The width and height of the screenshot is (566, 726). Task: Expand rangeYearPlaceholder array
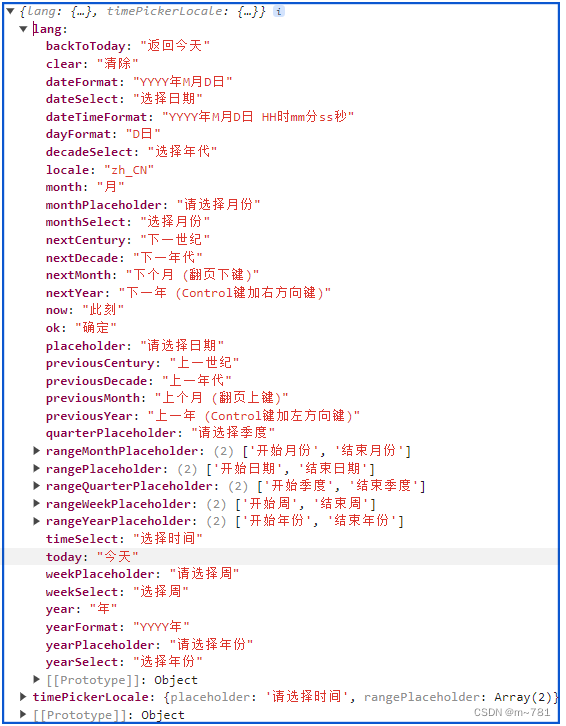37,521
